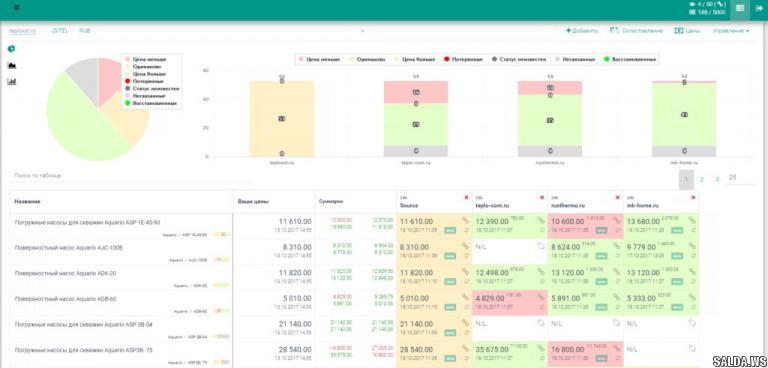768x368 pixels.
Task: Open the 'Цены' section
Action: [x=687, y=30]
